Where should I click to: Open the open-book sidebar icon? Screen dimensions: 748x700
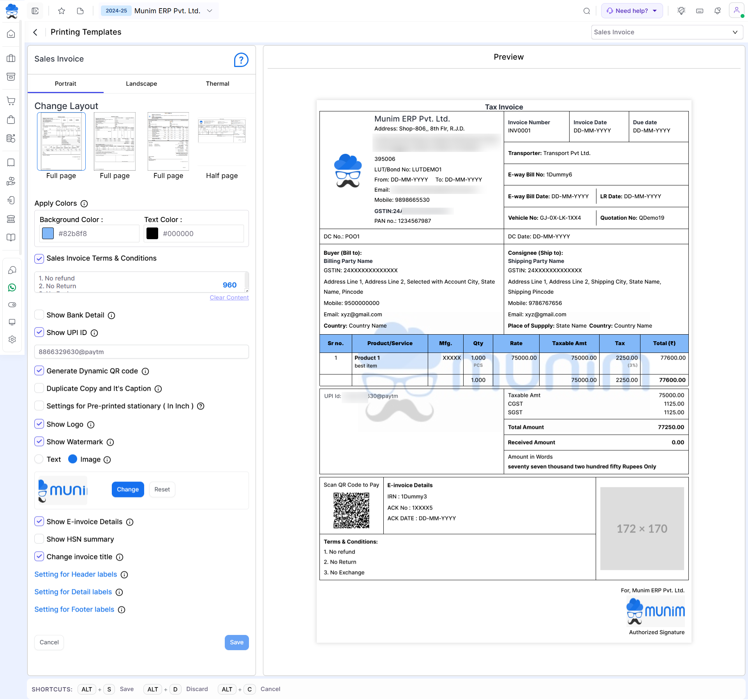tap(11, 238)
